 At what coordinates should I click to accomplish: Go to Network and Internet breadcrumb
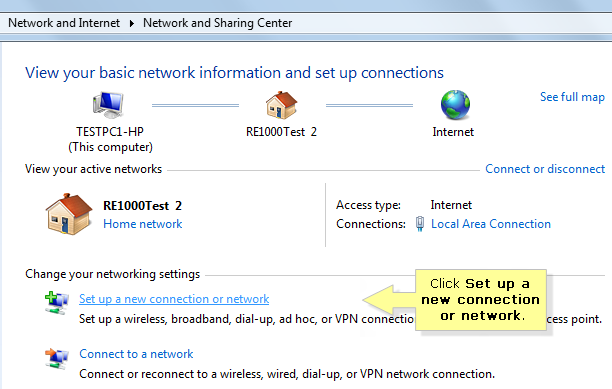tap(64, 23)
